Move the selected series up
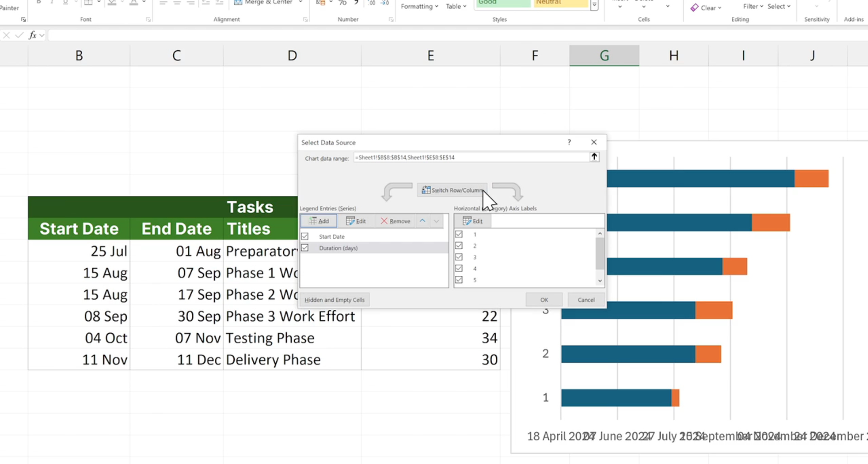Image resolution: width=868 pixels, height=464 pixels. coord(422,221)
